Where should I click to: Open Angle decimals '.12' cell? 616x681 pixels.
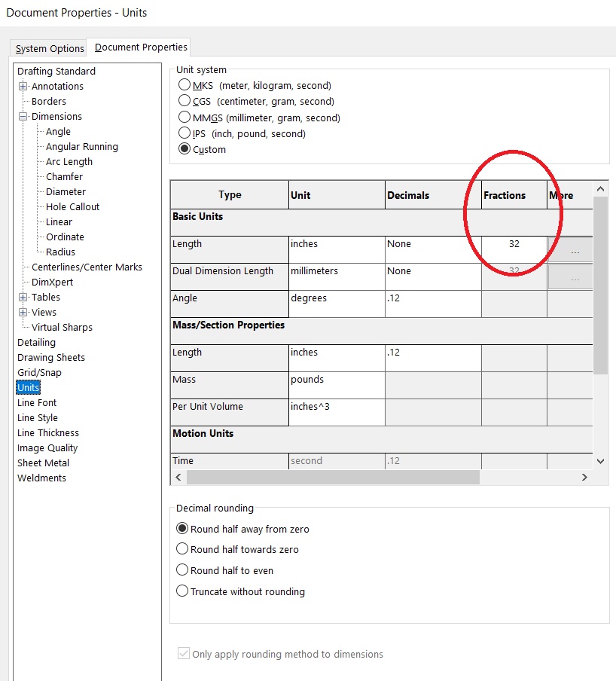point(433,304)
